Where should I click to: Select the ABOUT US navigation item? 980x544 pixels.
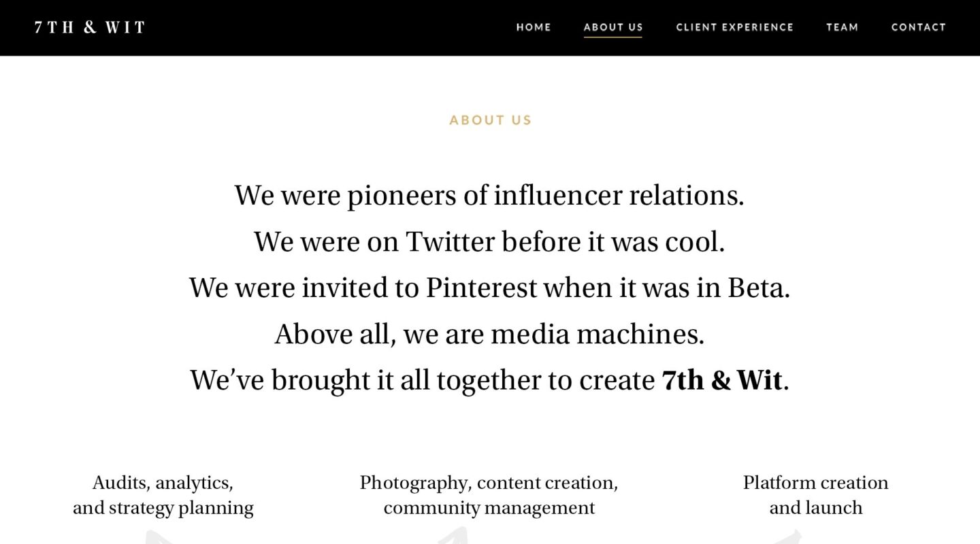[x=613, y=27]
